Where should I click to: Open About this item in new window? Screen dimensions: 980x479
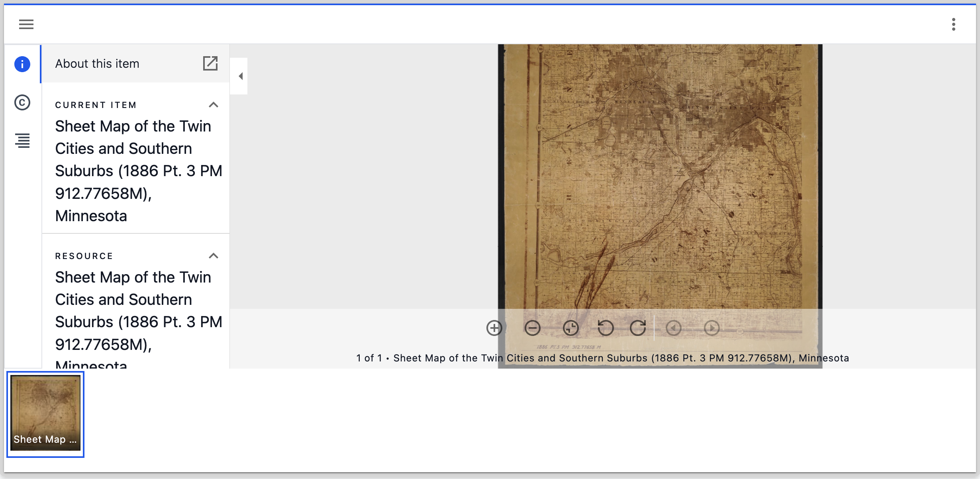[210, 63]
